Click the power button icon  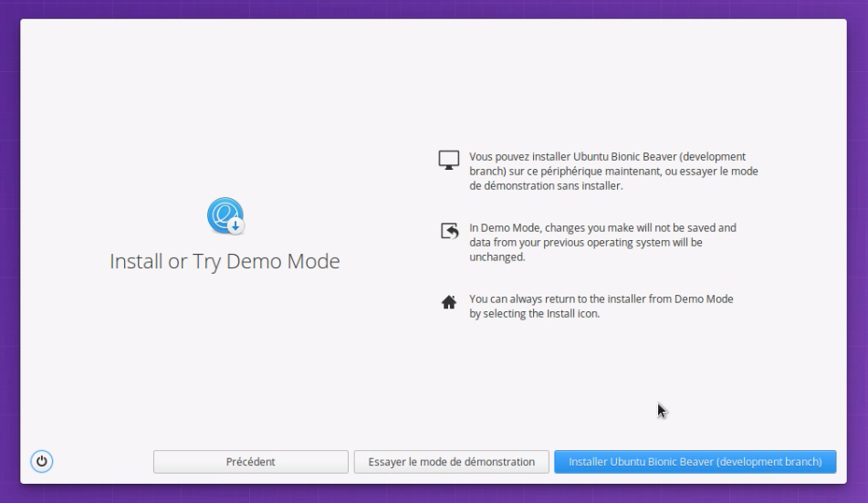pyautogui.click(x=41, y=461)
